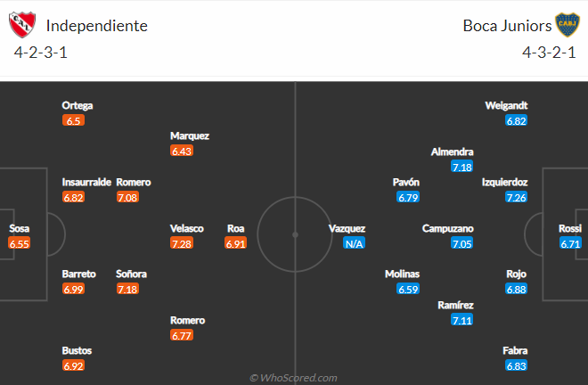Screen dimensions: 588x385
Task: Click player name Weigandt
Action: pyautogui.click(x=506, y=106)
